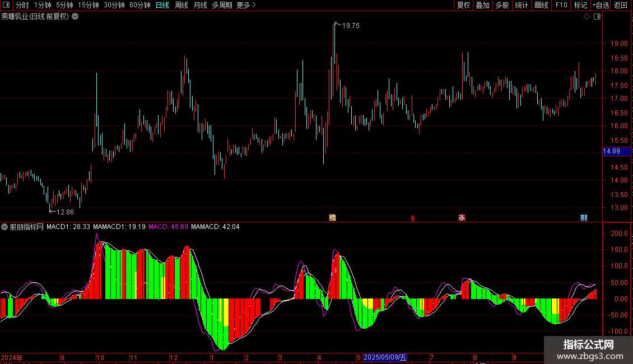The height and width of the screenshot is (364, 633).
Task: Click the 涨 event marker on chart
Action: pos(462,217)
